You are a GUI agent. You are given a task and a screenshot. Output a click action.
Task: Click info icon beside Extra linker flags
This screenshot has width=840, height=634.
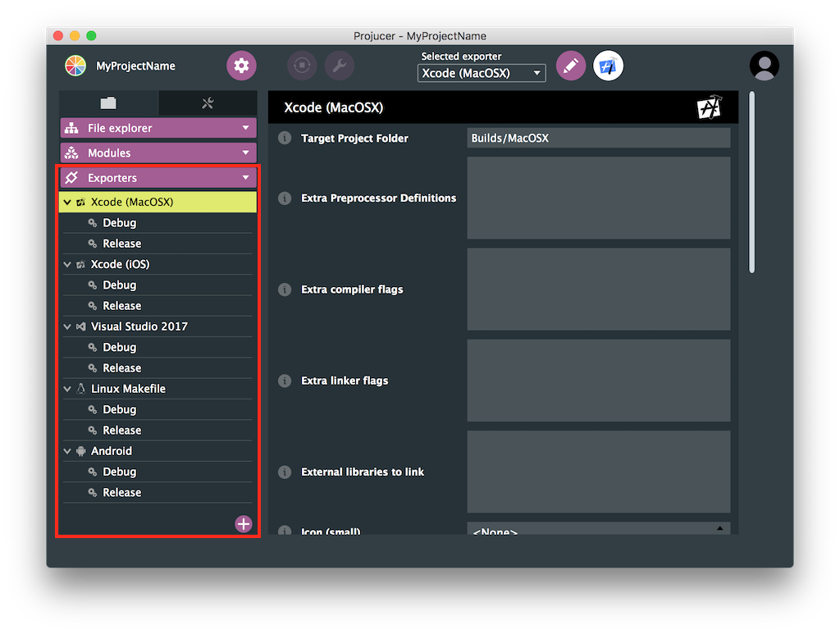pyautogui.click(x=285, y=381)
